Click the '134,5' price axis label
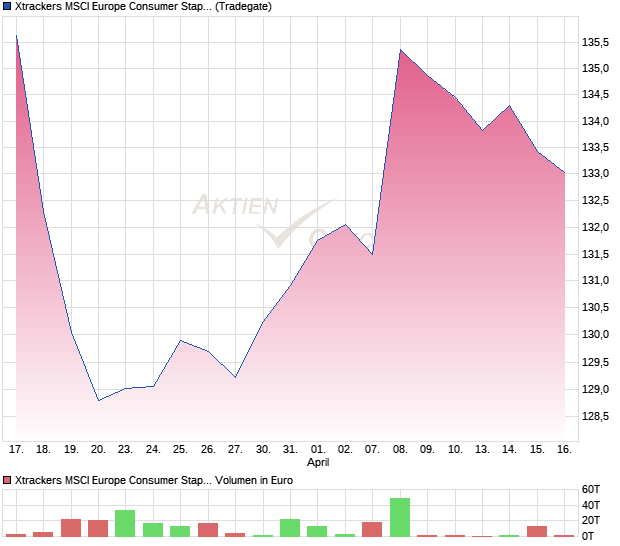Screen dimensions: 620x546 click(595, 94)
